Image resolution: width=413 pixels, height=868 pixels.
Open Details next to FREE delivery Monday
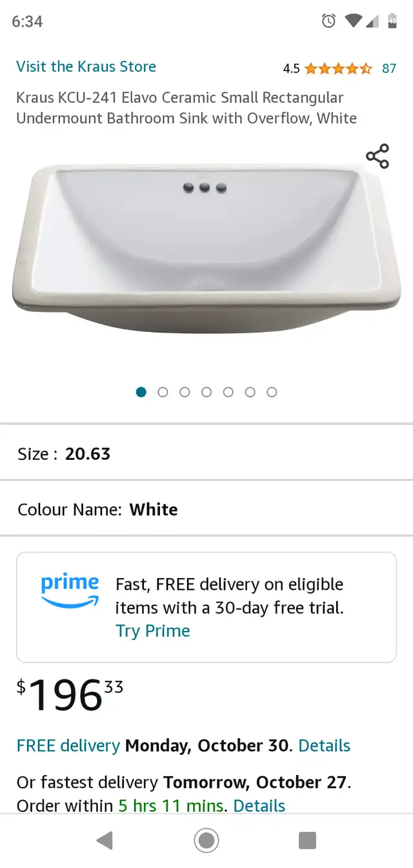coord(325,745)
